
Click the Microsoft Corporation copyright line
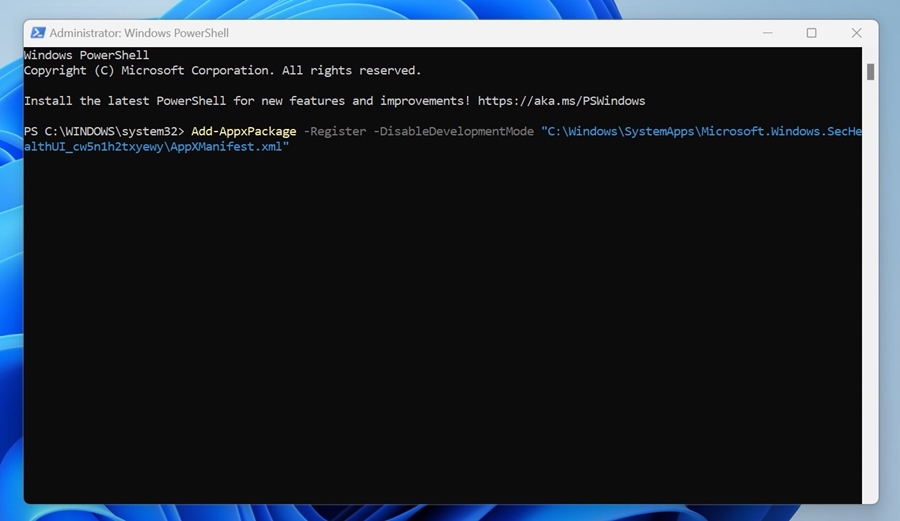click(x=222, y=71)
